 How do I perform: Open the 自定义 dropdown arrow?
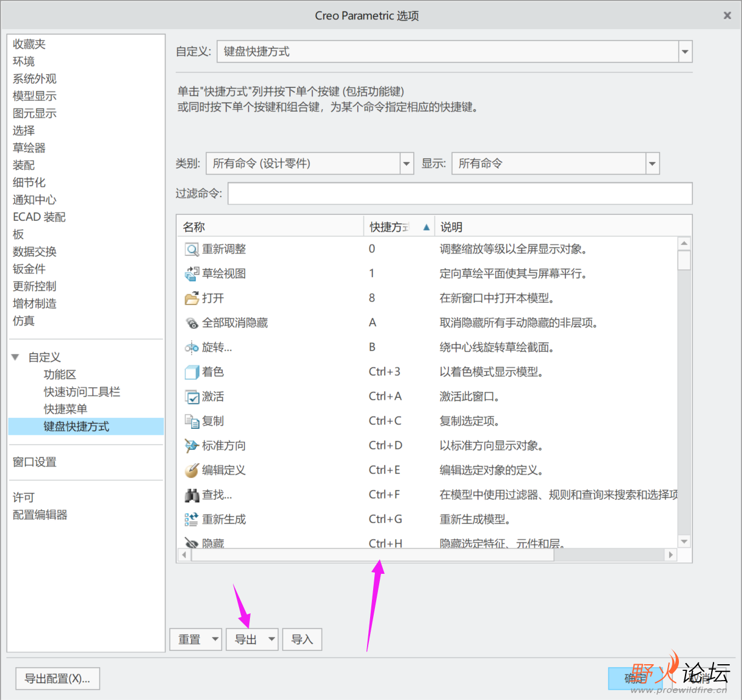pyautogui.click(x=685, y=52)
